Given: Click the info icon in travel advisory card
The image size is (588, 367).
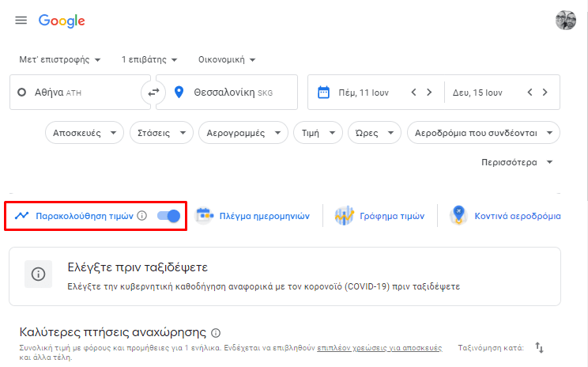Looking at the screenshot, I should [x=38, y=274].
